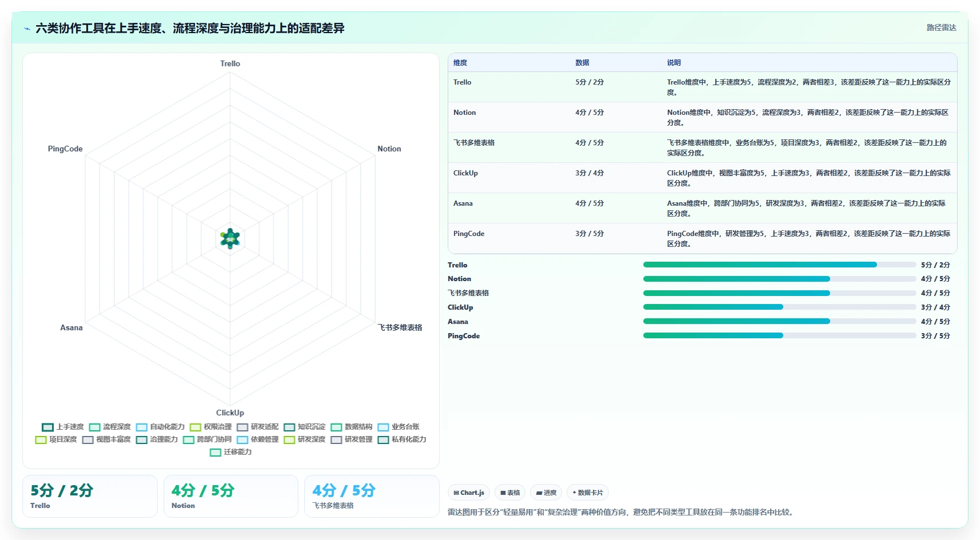Hide the 治理能力 legend series
Image resolution: width=980 pixels, height=540 pixels.
pos(157,439)
